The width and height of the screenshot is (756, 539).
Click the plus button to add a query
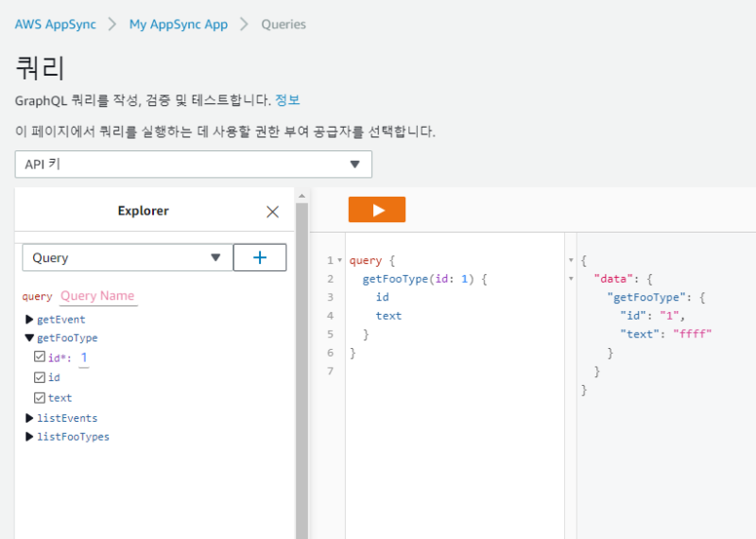[x=260, y=257]
